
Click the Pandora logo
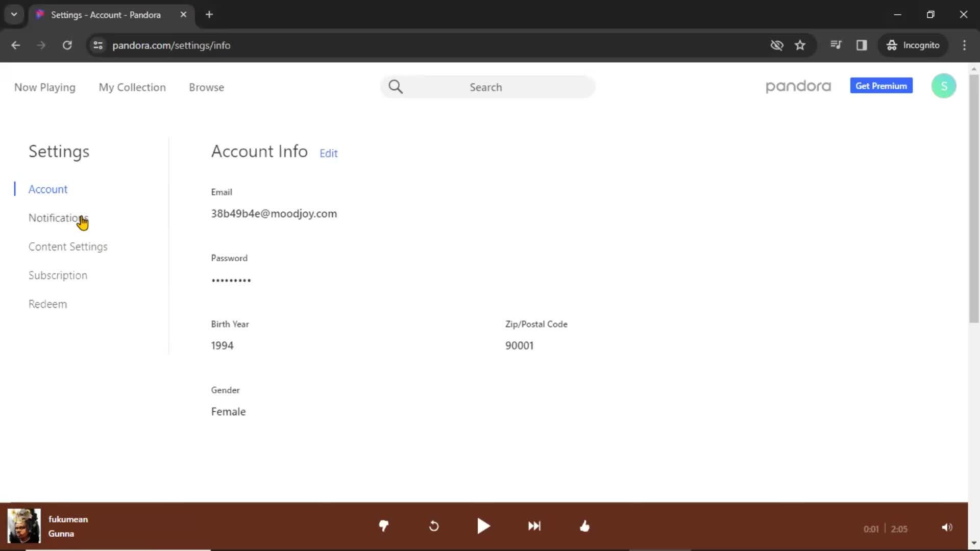coord(798,86)
